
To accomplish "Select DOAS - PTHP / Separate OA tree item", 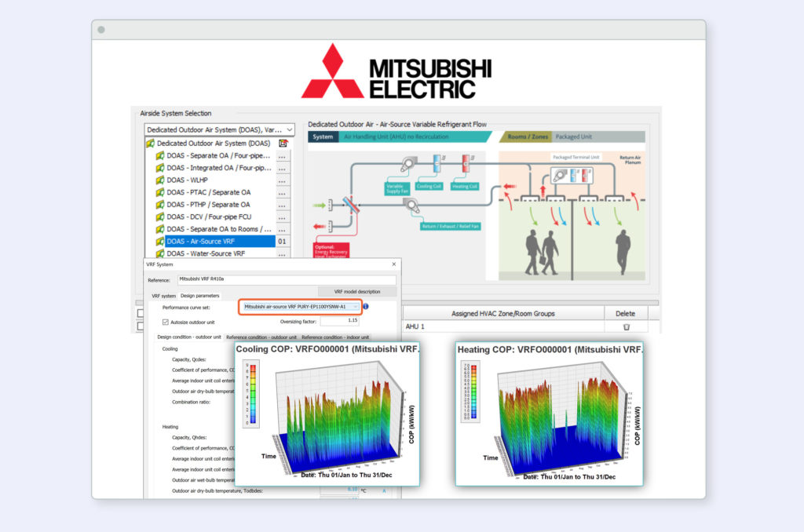I will 208,205.
